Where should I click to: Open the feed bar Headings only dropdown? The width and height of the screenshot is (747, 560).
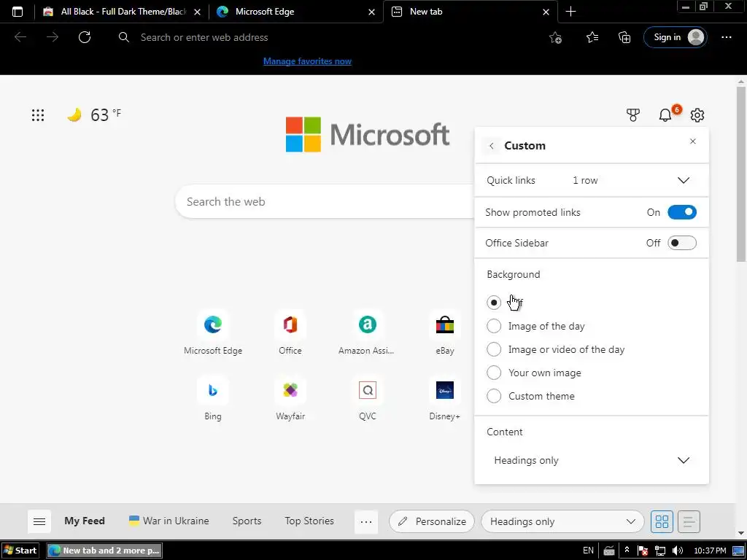[562, 521]
